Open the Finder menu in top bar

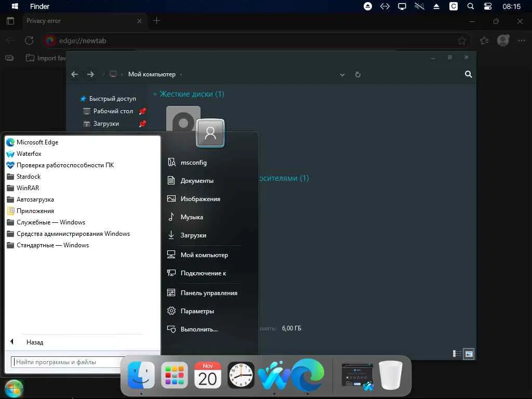click(x=39, y=6)
